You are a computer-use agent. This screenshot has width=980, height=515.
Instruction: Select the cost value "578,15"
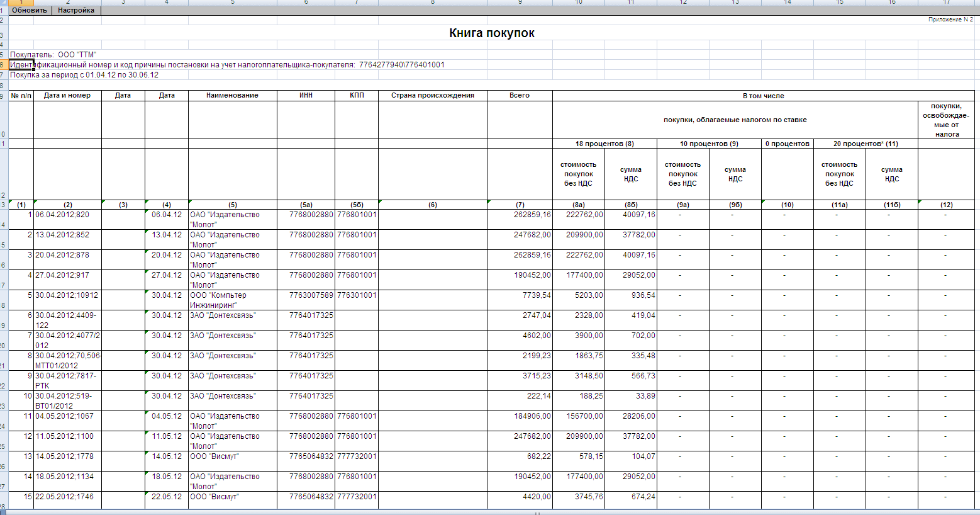click(x=579, y=461)
